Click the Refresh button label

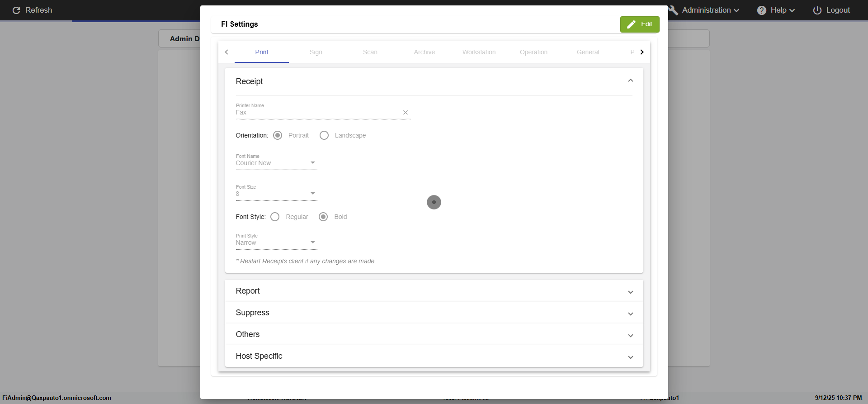coord(39,10)
